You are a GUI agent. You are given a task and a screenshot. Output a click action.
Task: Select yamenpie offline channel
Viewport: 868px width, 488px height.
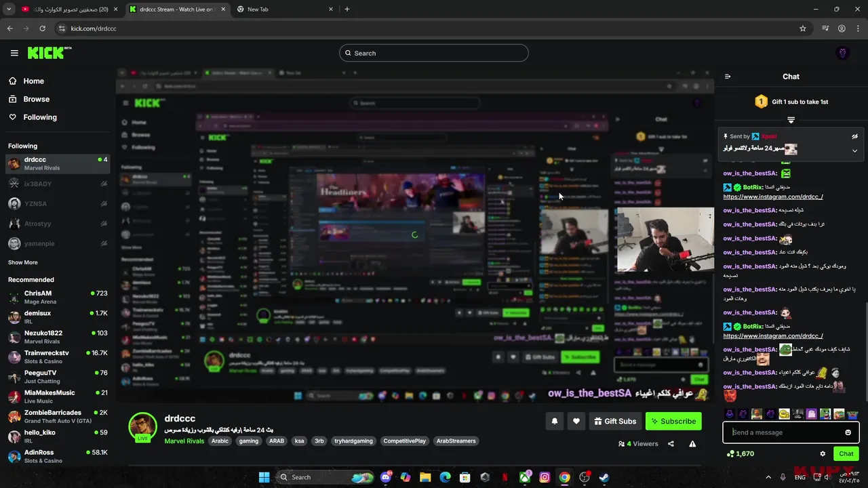tap(57, 243)
